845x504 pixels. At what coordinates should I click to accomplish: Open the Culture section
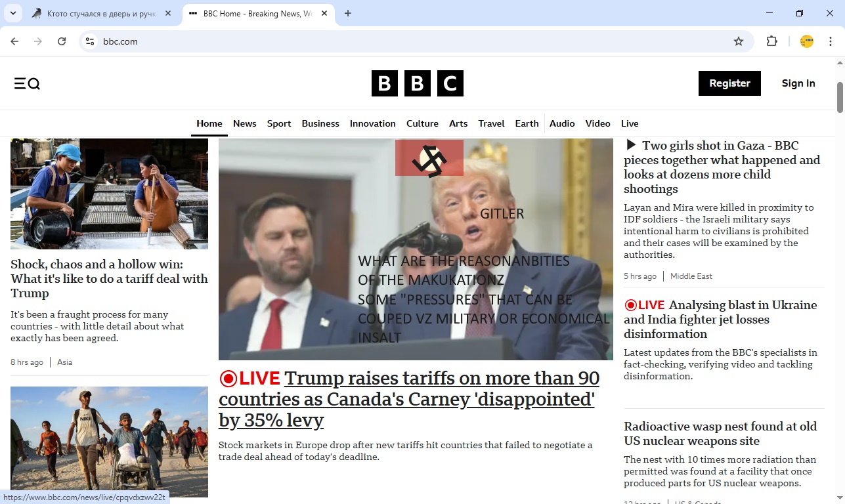coord(422,123)
